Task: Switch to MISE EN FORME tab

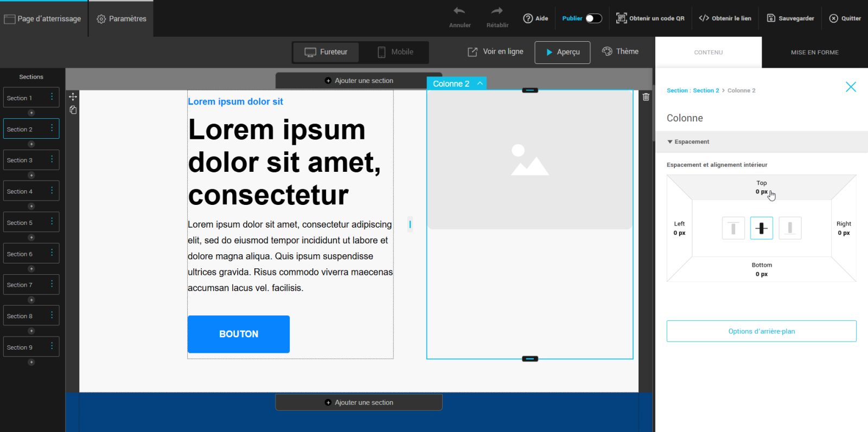Action: coord(814,53)
